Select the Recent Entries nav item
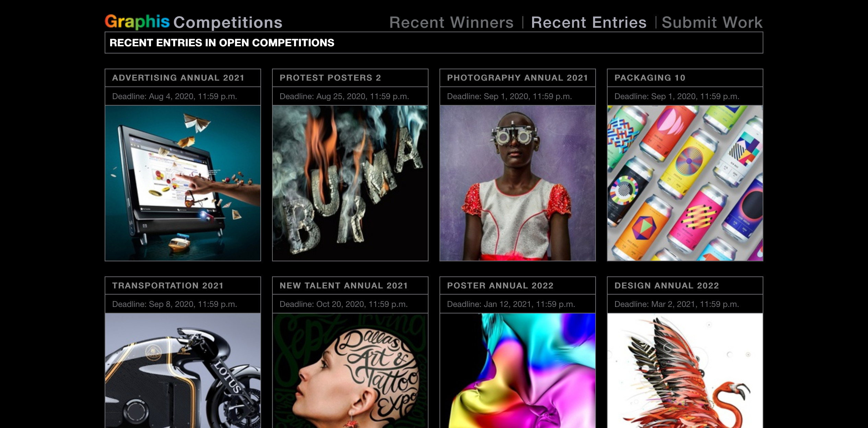Image resolution: width=868 pixels, height=428 pixels. (x=589, y=23)
